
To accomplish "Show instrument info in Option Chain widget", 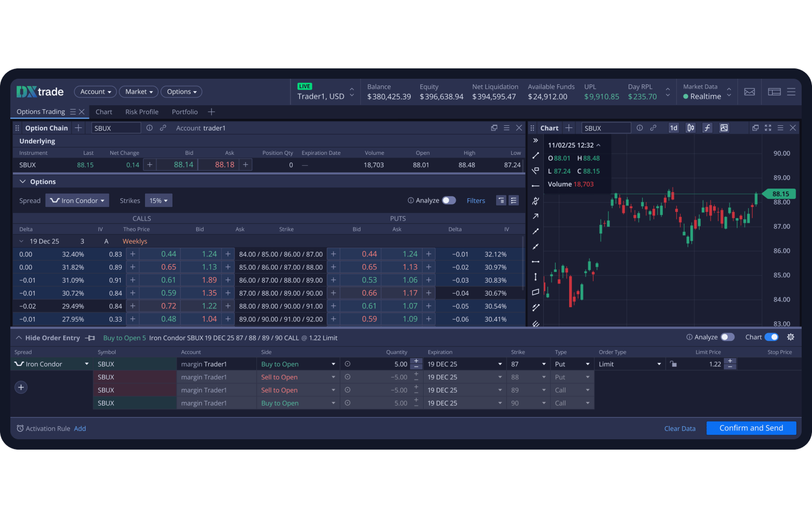I will tap(150, 128).
